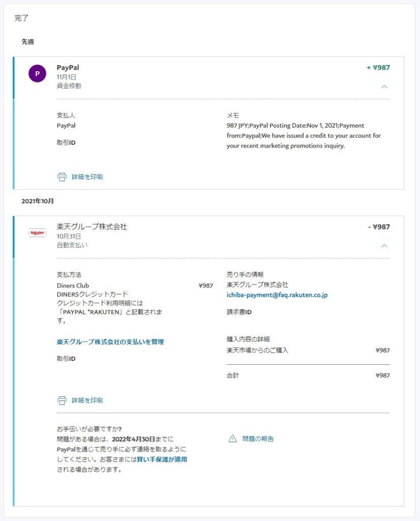Click the + ¥987 amount

click(x=378, y=68)
